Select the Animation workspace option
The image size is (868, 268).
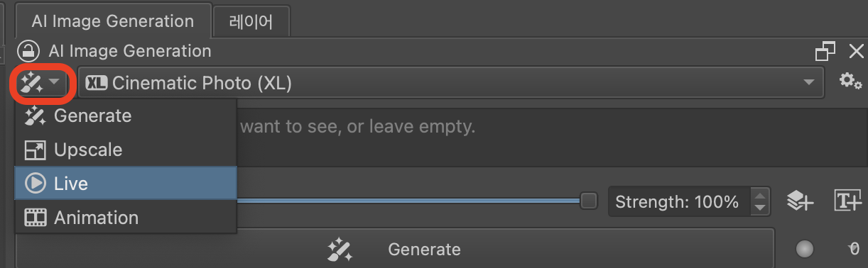coord(125,218)
